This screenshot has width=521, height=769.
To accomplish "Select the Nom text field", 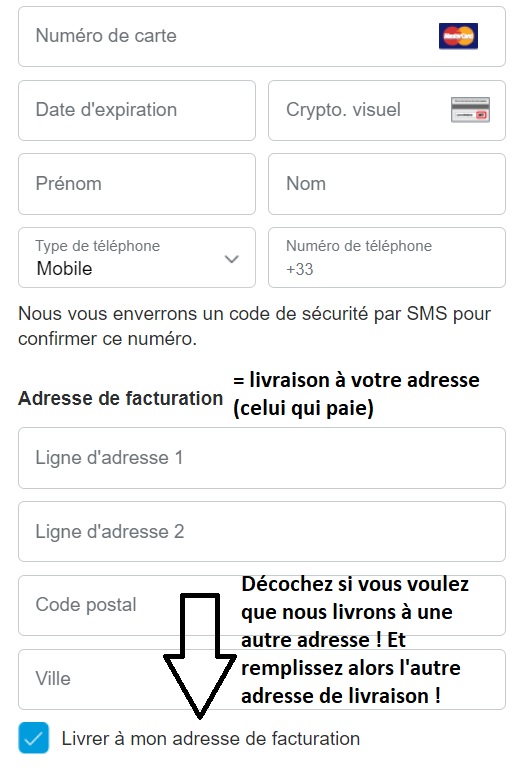I will (387, 184).
